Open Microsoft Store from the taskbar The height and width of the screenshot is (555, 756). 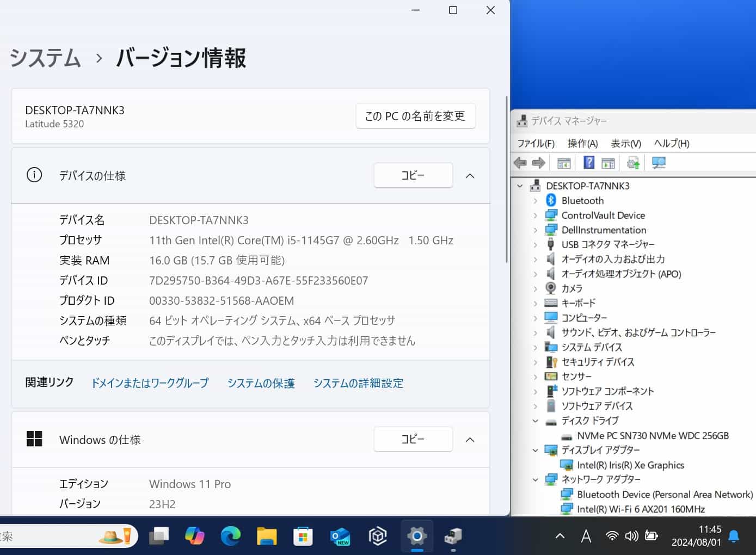click(303, 536)
